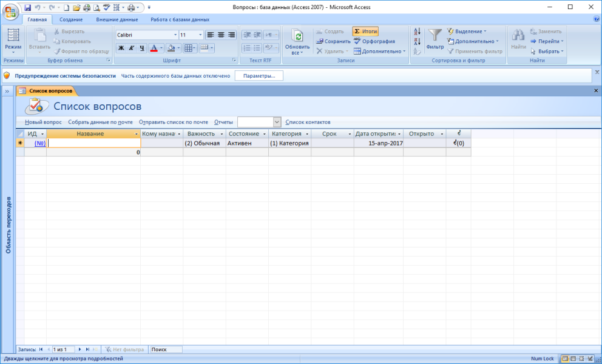
Task: Toggle bold Ж formatting
Action: (x=121, y=48)
